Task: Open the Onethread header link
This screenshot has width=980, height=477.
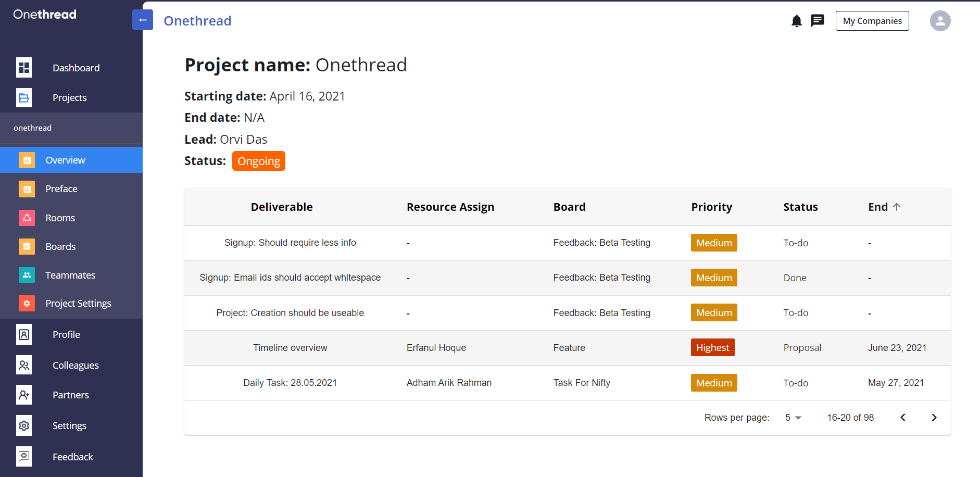Action: click(x=197, y=21)
